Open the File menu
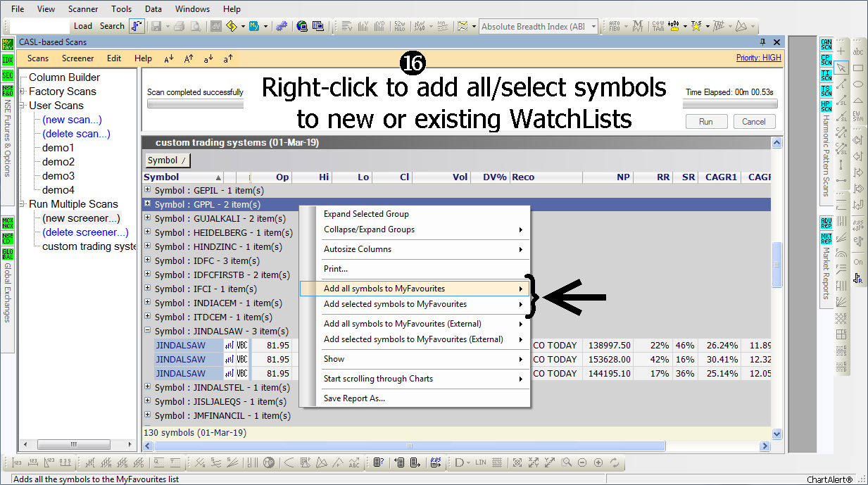 18,9
